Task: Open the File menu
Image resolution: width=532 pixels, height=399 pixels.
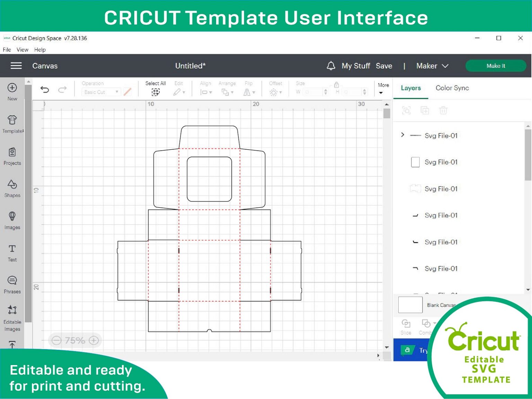Action: [7, 50]
